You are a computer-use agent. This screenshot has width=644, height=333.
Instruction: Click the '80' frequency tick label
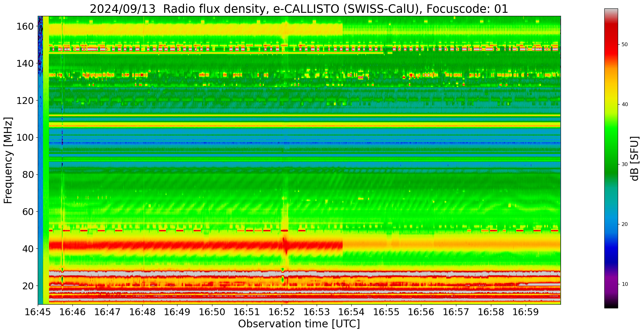(x=28, y=174)
